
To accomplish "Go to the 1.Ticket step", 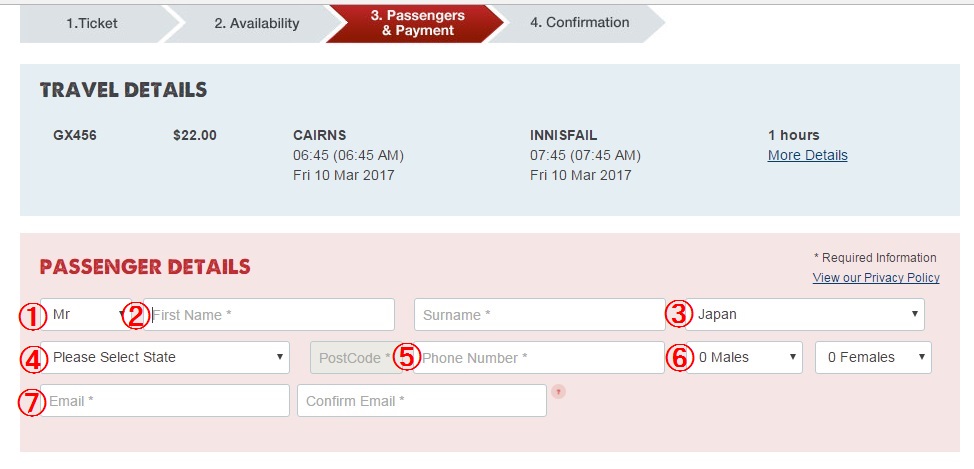I will point(92,23).
